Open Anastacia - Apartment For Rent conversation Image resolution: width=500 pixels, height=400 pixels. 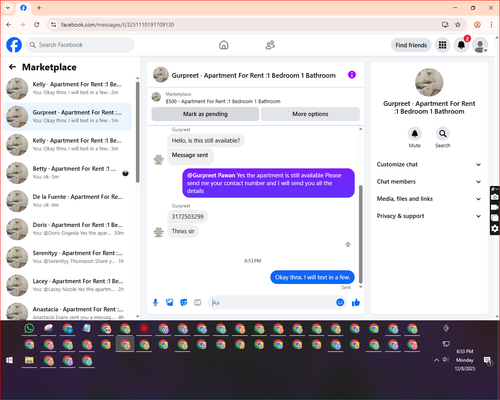(68, 311)
